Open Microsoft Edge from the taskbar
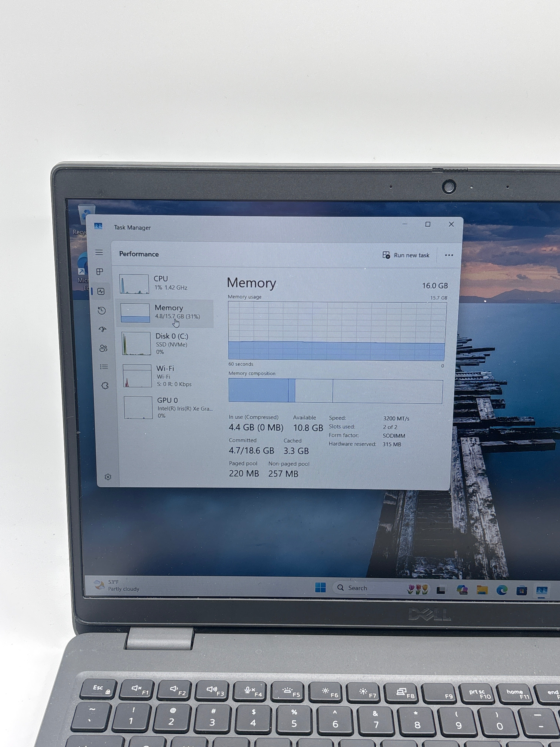Viewport: 560px width, 747px height. pos(502,590)
